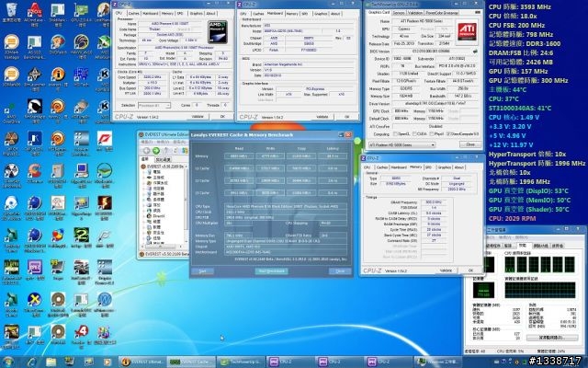Switch to Sensors tab in GPU-Z
Image resolution: width=588 pixels, height=368 pixels.
399,13
